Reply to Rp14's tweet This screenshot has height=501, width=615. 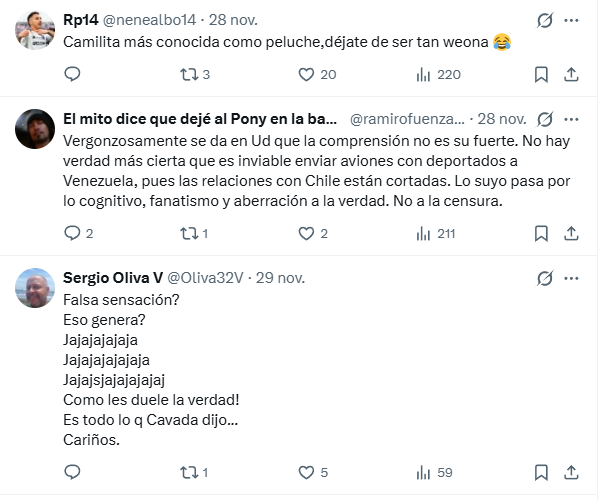(71, 74)
